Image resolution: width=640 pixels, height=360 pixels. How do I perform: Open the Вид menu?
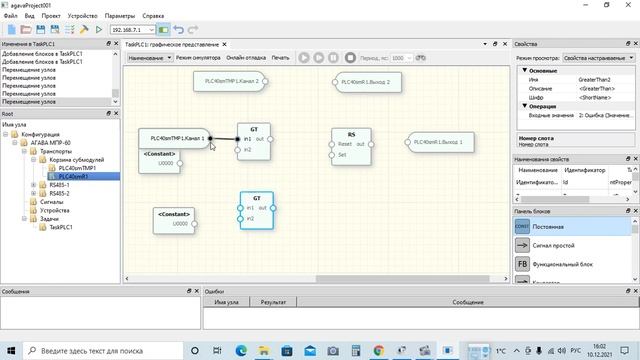[x=29, y=16]
